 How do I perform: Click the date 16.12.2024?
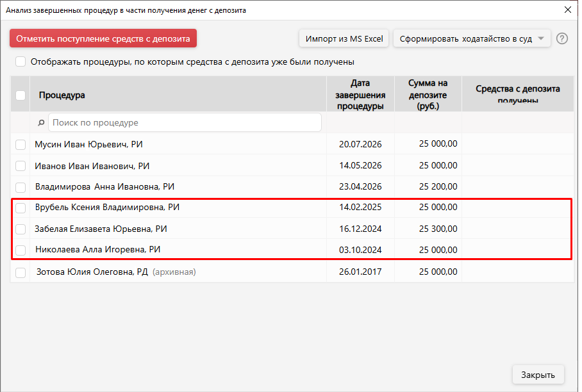pyautogui.click(x=360, y=229)
